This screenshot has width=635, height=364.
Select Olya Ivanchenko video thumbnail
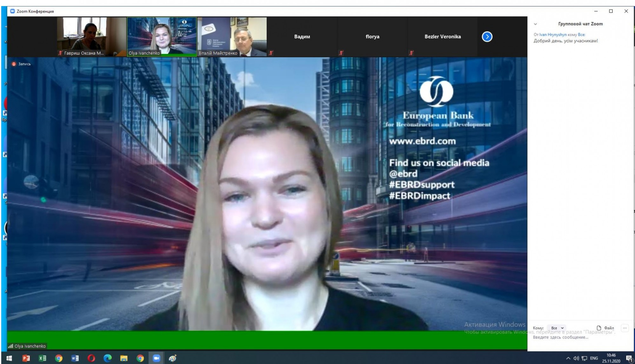tap(162, 36)
